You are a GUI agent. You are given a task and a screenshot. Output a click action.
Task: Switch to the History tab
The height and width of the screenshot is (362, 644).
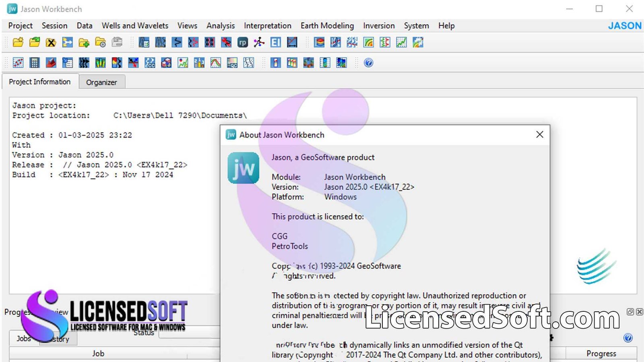click(x=58, y=339)
